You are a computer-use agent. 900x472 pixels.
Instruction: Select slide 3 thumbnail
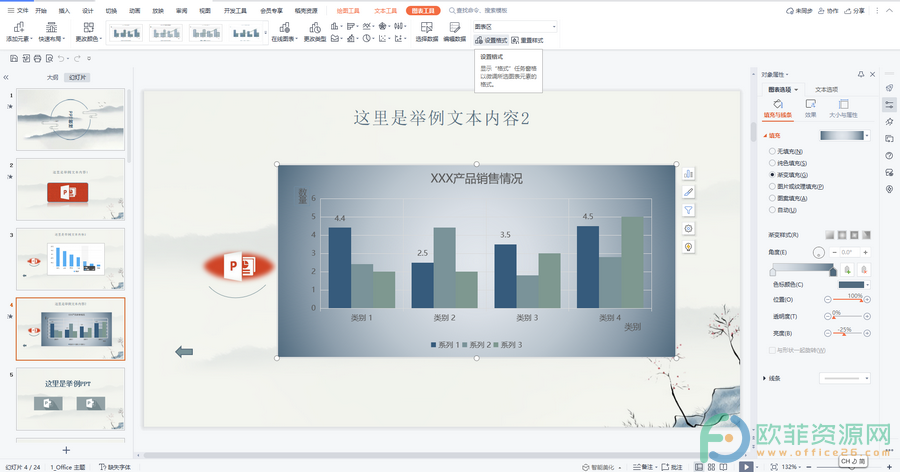pyautogui.click(x=70, y=259)
